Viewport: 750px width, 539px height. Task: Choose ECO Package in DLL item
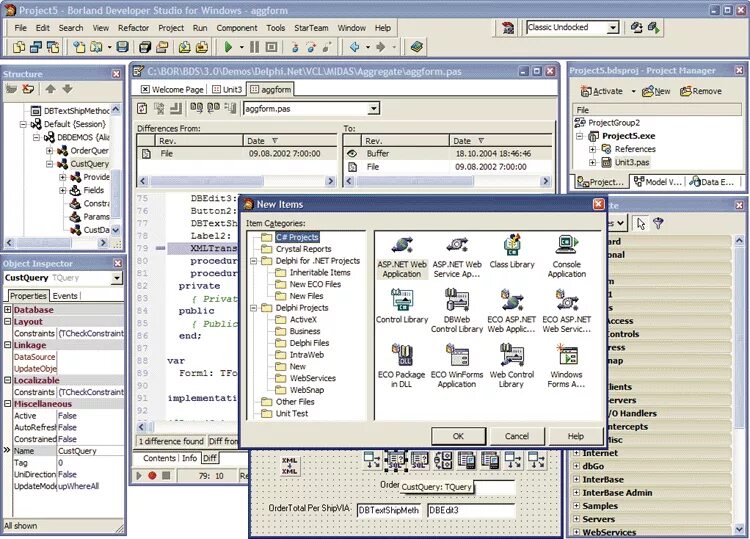[x=402, y=366]
